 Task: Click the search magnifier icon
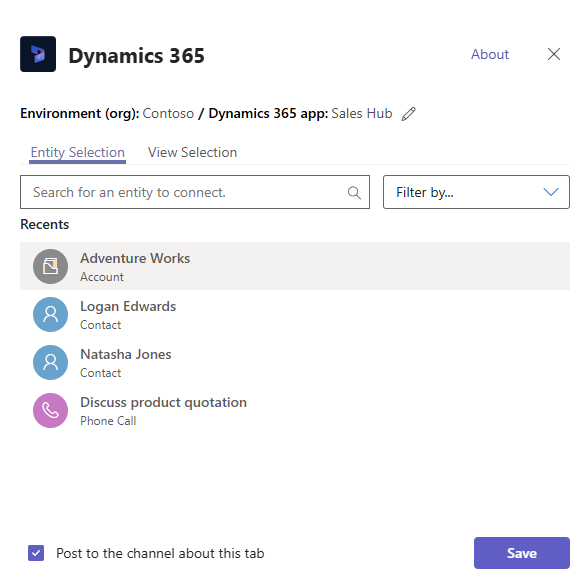(354, 192)
